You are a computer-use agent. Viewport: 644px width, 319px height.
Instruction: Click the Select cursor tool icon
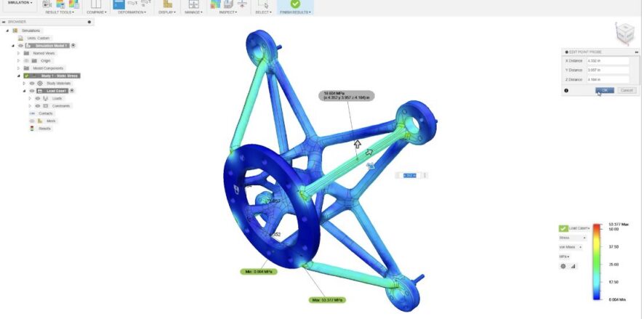(x=263, y=4)
